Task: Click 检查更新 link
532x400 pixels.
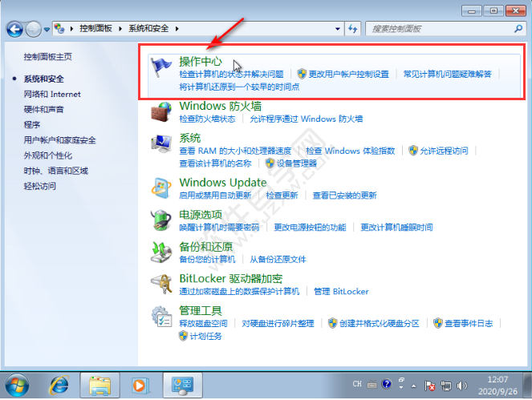Action: (x=282, y=196)
